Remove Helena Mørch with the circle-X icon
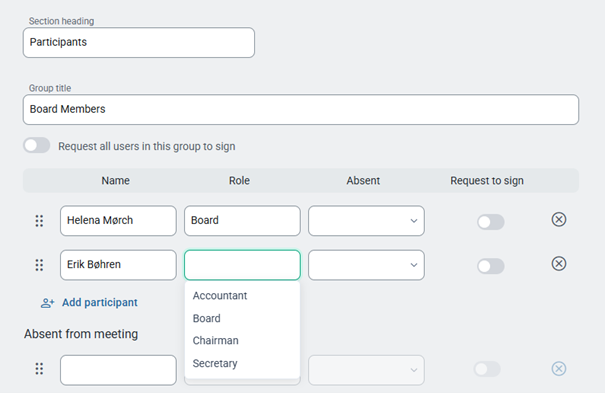 click(x=558, y=219)
